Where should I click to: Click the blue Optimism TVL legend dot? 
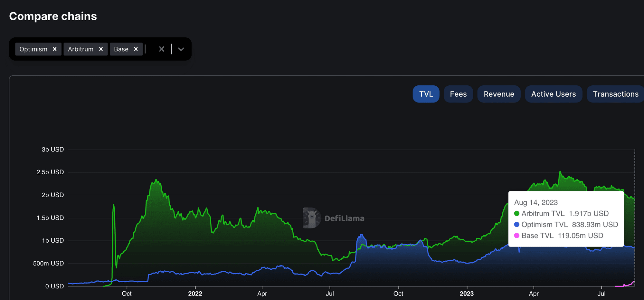pyautogui.click(x=517, y=225)
